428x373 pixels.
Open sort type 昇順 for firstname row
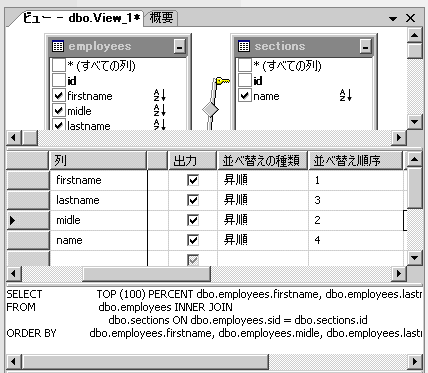point(263,180)
